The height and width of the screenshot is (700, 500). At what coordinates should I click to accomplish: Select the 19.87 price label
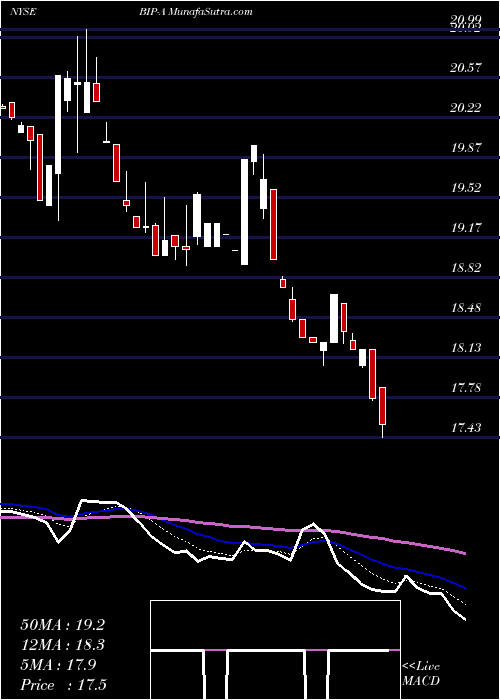coord(466,148)
